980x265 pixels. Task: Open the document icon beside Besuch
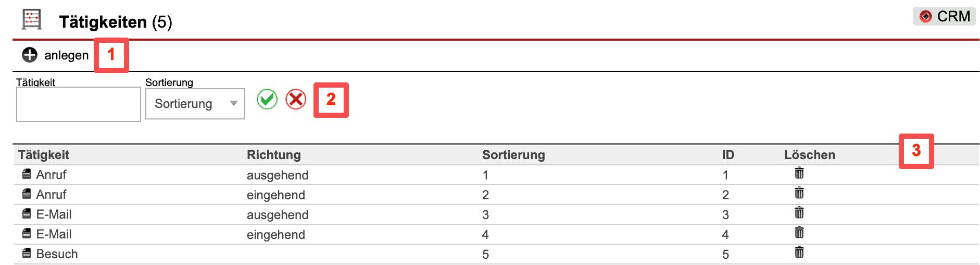pyautogui.click(x=27, y=254)
